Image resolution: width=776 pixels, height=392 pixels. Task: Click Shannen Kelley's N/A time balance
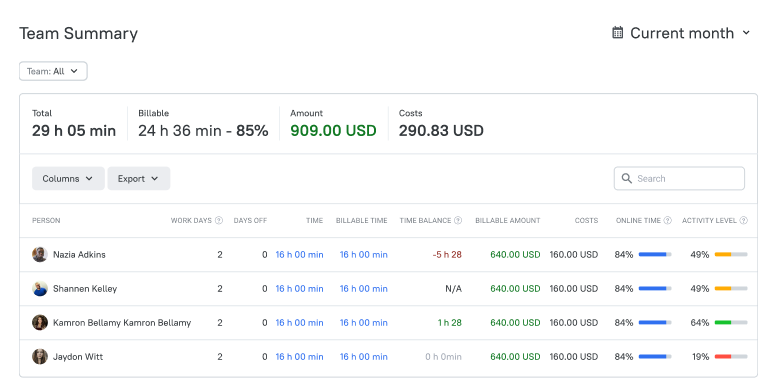pyautogui.click(x=453, y=289)
